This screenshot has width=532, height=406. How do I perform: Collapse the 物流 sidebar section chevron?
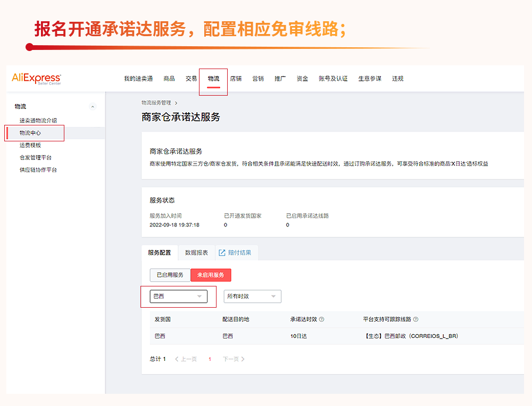[93, 107]
